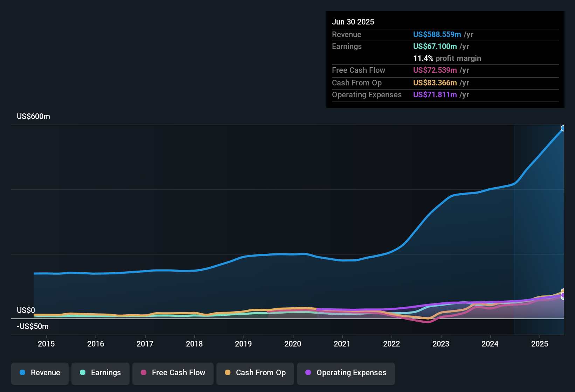This screenshot has width=575, height=392.
Task: Toggle Free Cash Flow series visibility
Action: pyautogui.click(x=173, y=373)
